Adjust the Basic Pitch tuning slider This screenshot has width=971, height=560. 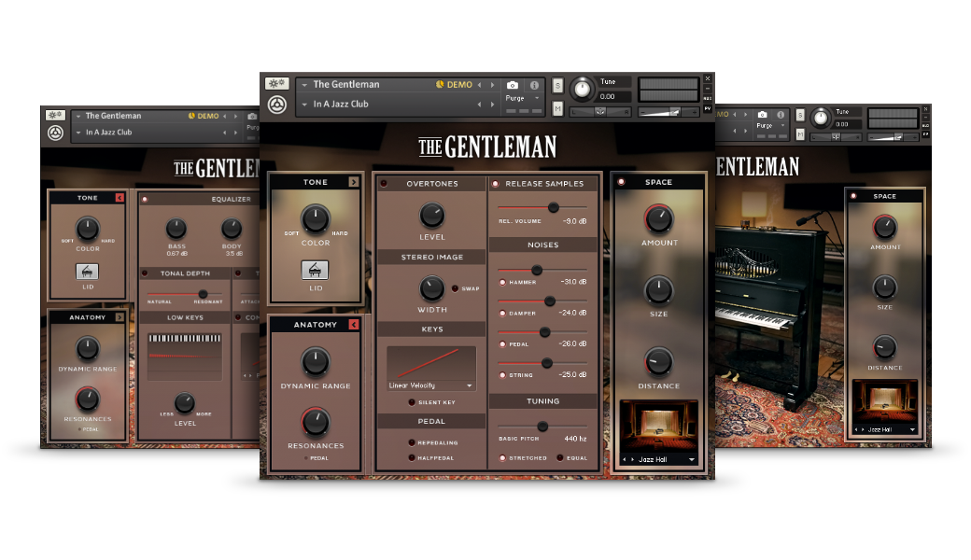pos(542,427)
